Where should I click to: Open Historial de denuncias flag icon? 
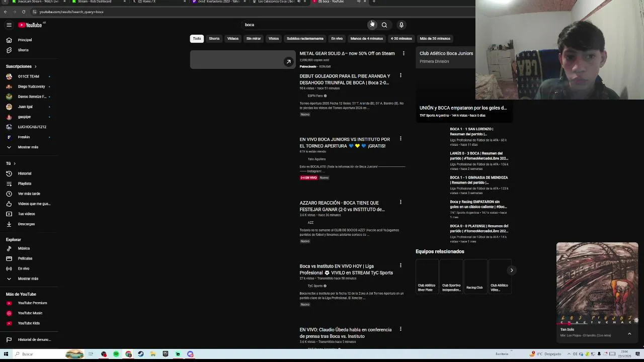(x=9, y=339)
